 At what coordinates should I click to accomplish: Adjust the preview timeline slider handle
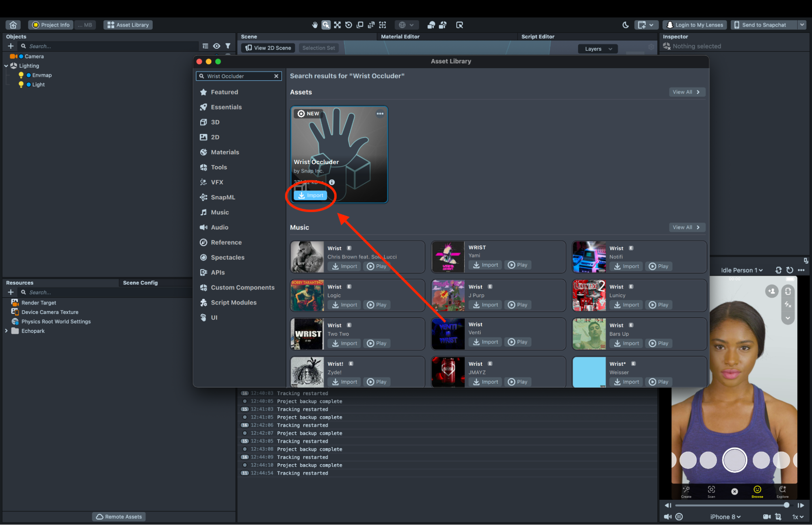pos(786,505)
